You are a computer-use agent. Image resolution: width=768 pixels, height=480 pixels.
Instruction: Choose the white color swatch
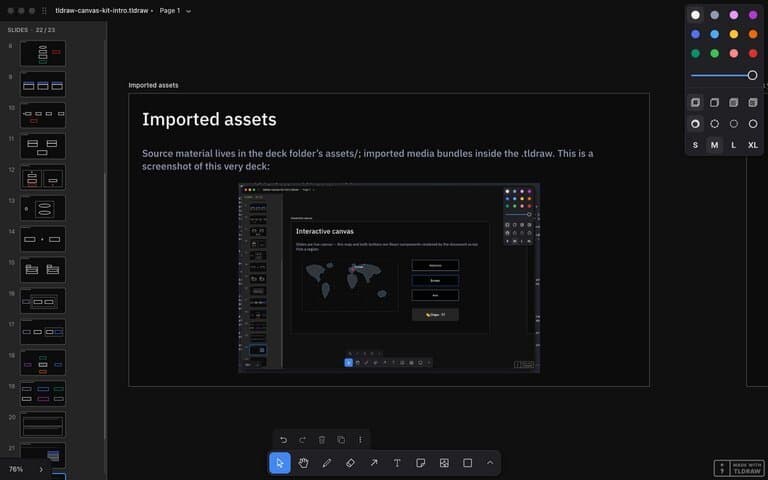(x=695, y=15)
